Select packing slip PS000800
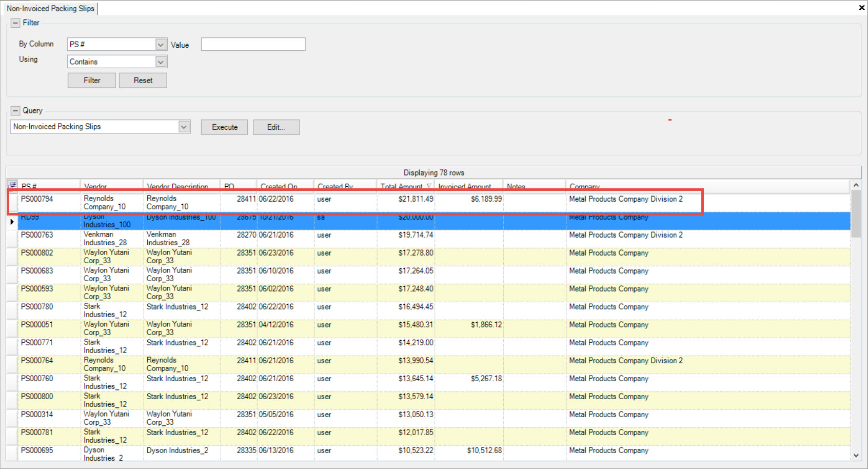Viewport: 868px width, 469px height. pos(37,397)
